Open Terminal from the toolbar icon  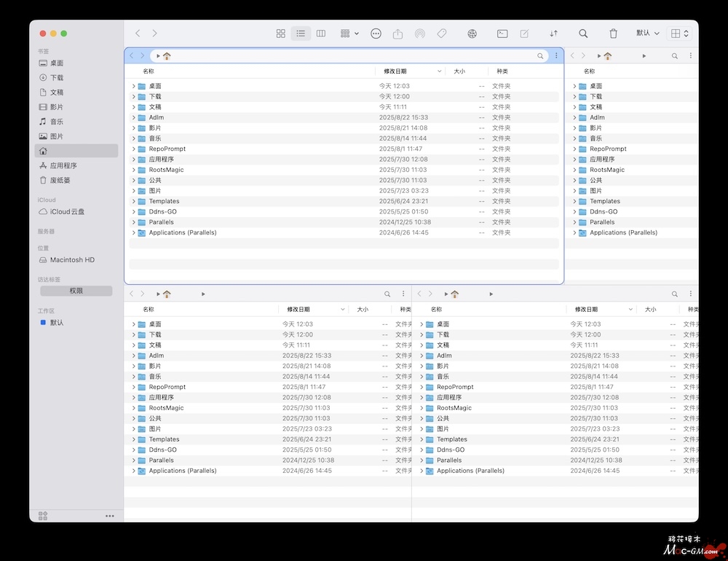(502, 34)
